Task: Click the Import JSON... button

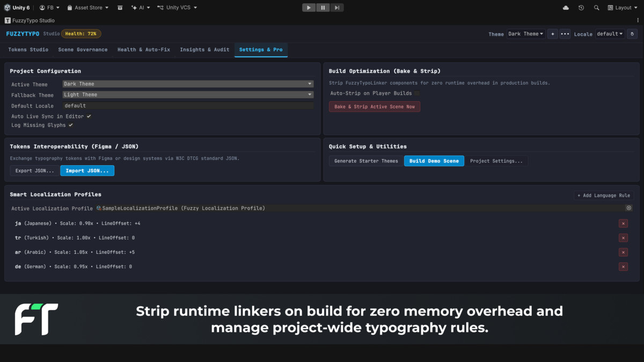Action: 87,171
